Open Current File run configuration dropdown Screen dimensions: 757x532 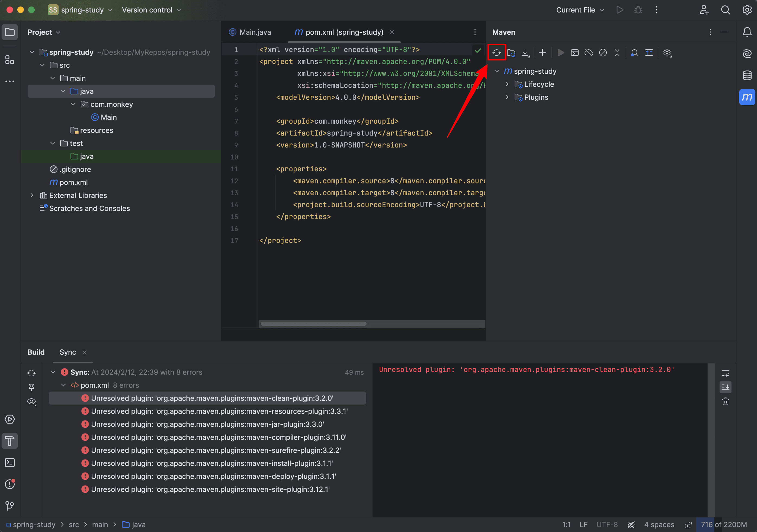pos(580,10)
